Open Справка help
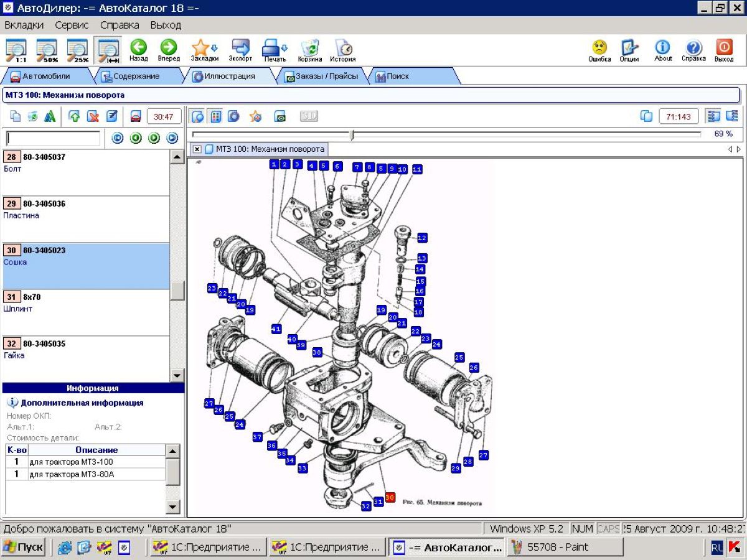 tap(693, 51)
